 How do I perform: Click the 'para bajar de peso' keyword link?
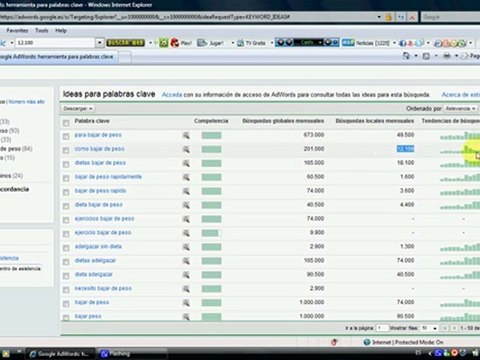click(98, 135)
